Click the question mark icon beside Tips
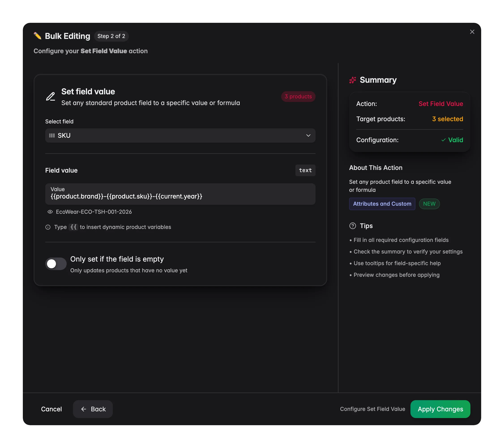This screenshot has width=504, height=448. (x=353, y=226)
